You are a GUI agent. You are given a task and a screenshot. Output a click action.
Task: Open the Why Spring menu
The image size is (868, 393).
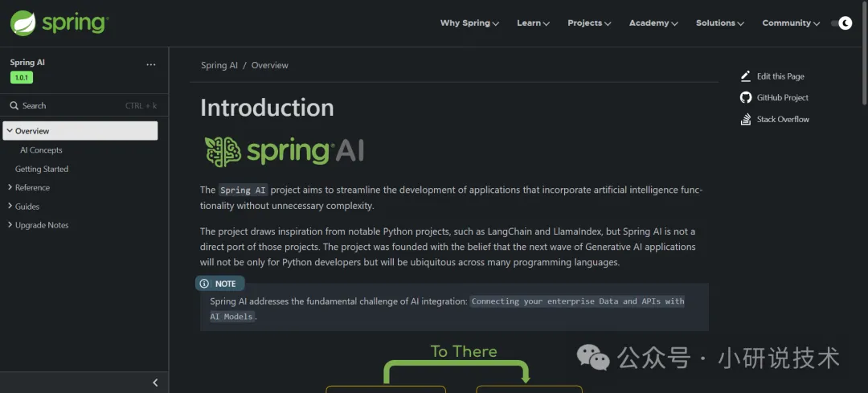[469, 23]
